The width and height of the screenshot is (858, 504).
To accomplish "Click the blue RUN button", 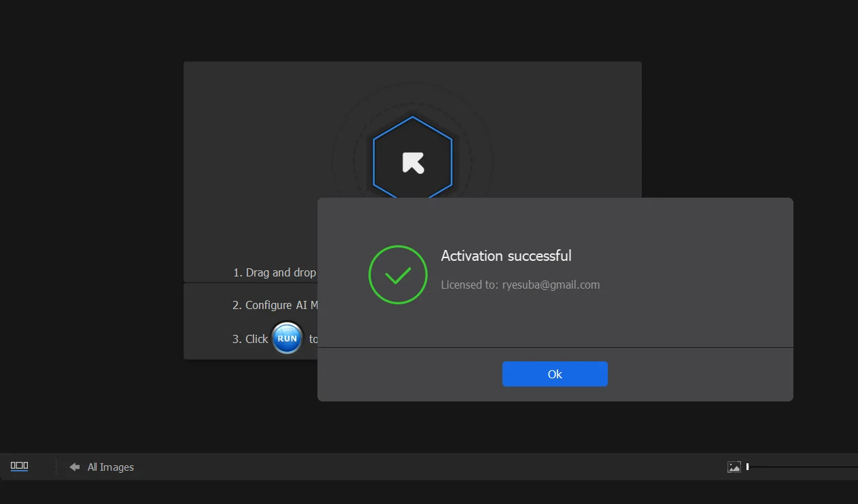I will pyautogui.click(x=287, y=338).
